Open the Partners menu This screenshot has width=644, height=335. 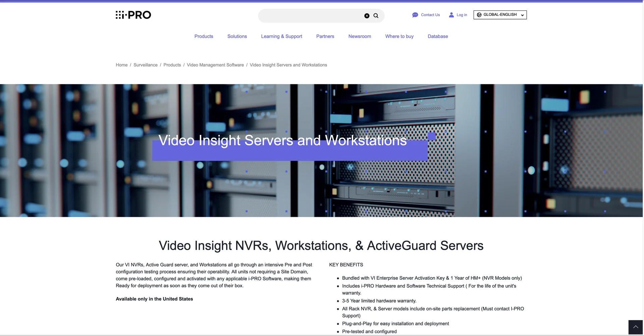325,36
